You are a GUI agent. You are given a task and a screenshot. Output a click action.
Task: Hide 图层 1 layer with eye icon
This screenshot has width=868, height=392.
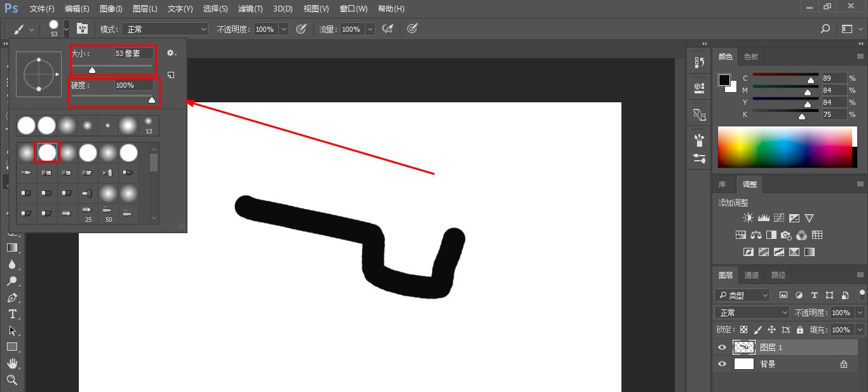pyautogui.click(x=722, y=348)
